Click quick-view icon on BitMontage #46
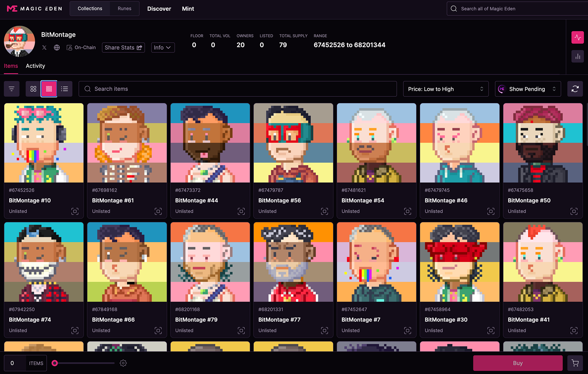The image size is (588, 374). (491, 211)
